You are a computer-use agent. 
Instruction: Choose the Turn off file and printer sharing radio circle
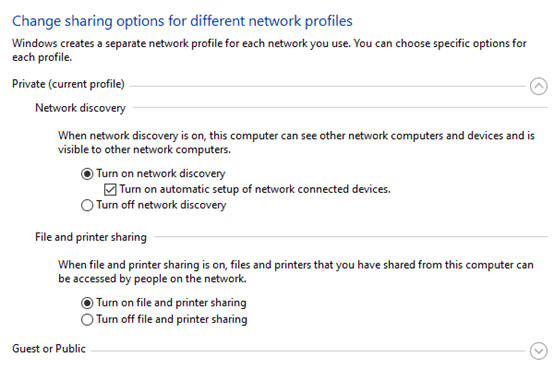point(87,320)
